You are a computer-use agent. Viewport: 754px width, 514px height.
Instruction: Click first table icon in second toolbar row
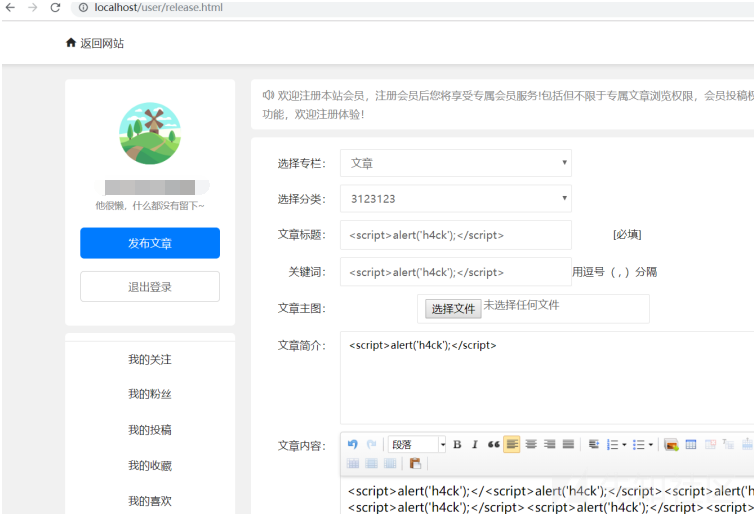[x=352, y=463]
